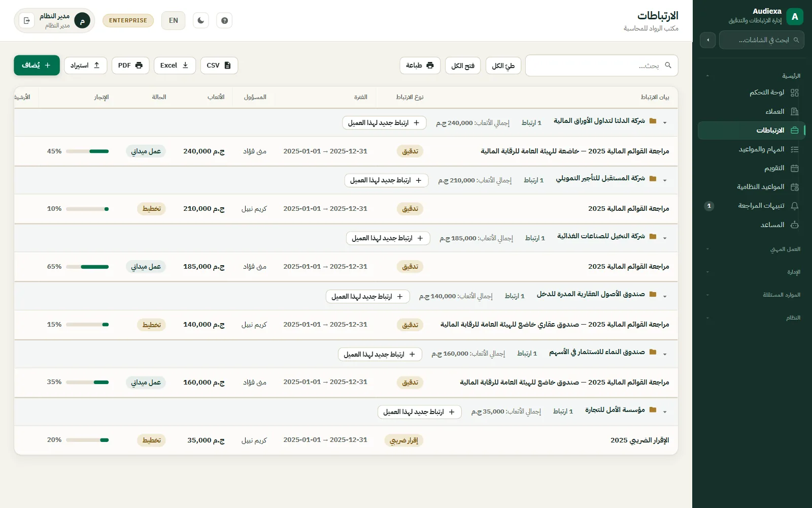Click the المساعد assistant icon
Image resolution: width=812 pixels, height=508 pixels.
click(x=795, y=225)
